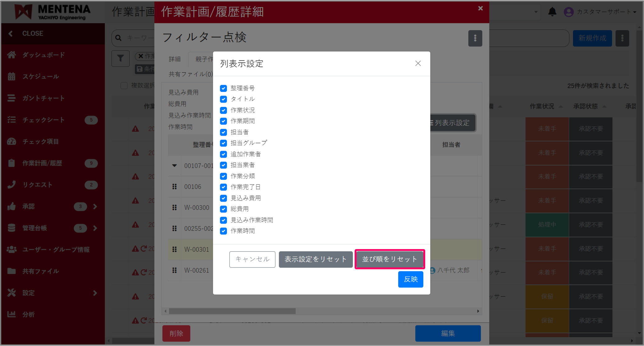The width and height of the screenshot is (644, 346).
Task: Expand the 設定 sidebar chevron
Action: (95, 293)
